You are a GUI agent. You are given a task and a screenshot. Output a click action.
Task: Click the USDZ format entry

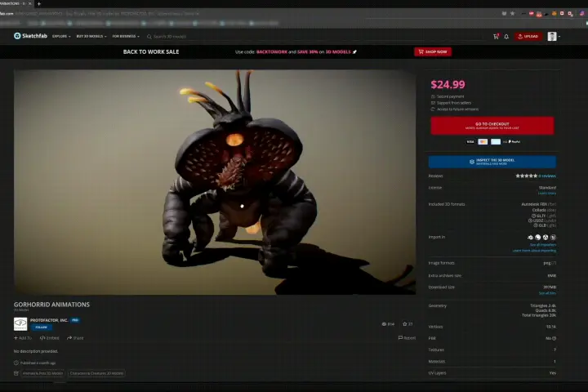tap(542, 220)
